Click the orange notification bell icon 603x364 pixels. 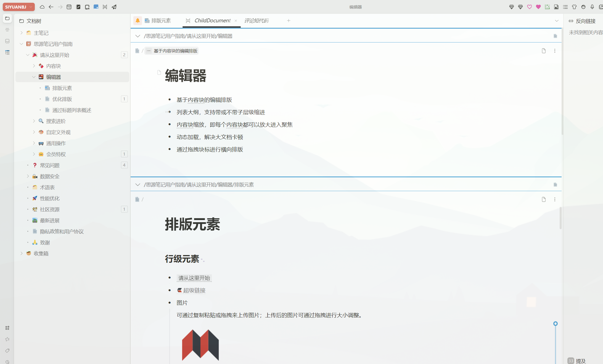137,21
